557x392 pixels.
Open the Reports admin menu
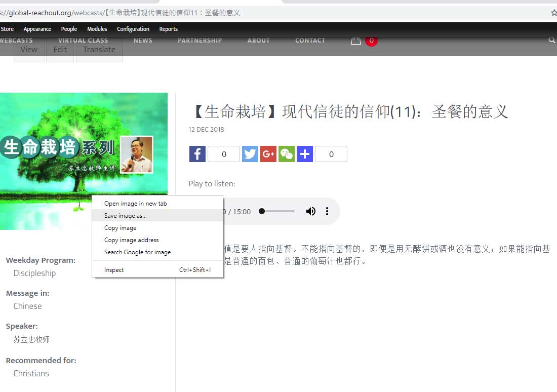(169, 29)
